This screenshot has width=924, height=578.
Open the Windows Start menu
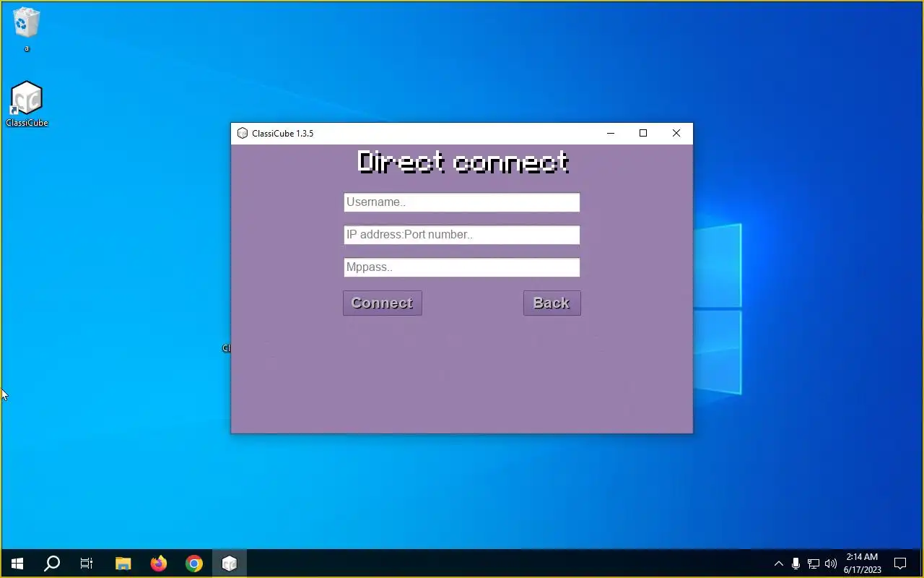point(17,564)
